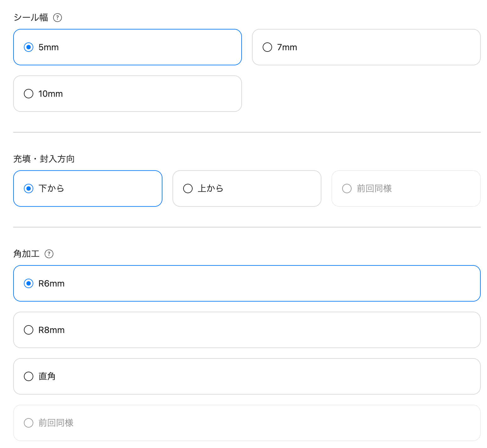Select the R6mm corner radio button
This screenshot has height=448, width=487.
tap(29, 283)
